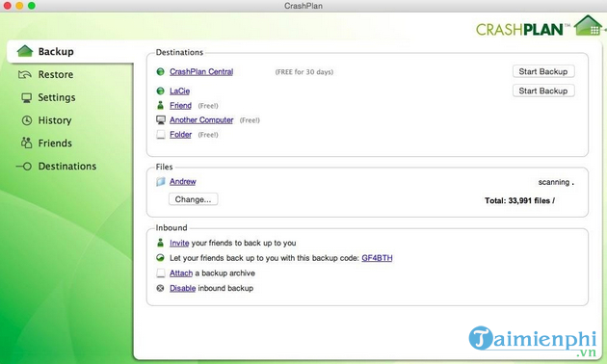Image resolution: width=607 pixels, height=364 pixels.
Task: Start Backup for CrashPlan Central
Action: point(543,71)
